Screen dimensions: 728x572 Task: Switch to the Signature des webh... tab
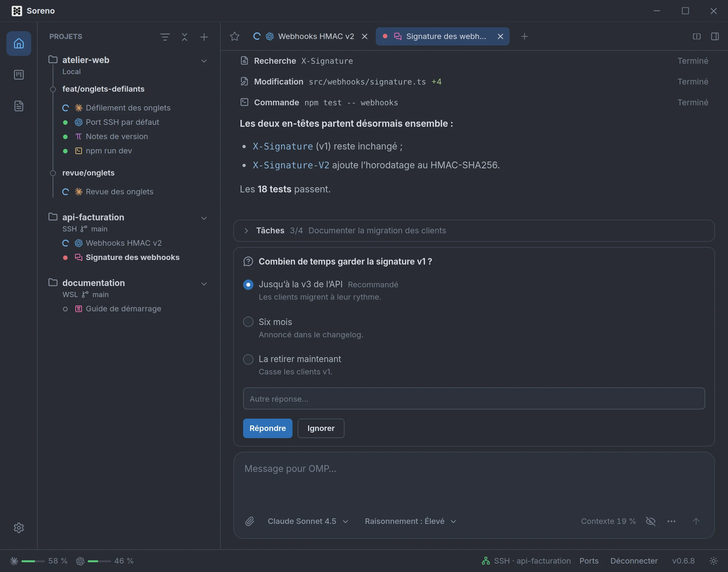(x=442, y=36)
